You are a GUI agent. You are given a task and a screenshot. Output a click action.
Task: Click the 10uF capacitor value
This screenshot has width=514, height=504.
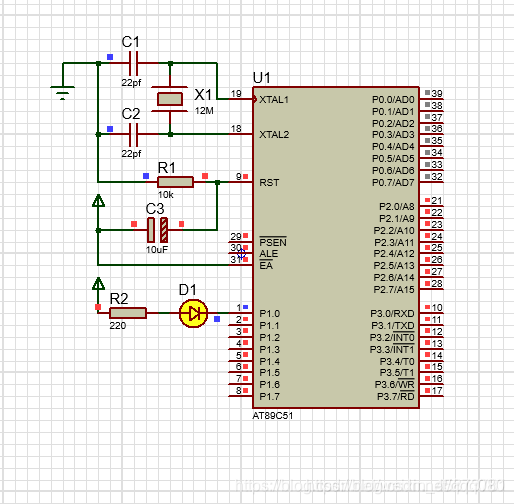pos(157,249)
